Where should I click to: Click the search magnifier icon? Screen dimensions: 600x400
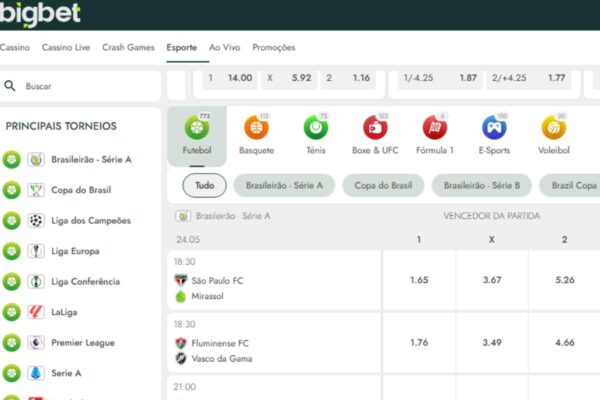[10, 86]
